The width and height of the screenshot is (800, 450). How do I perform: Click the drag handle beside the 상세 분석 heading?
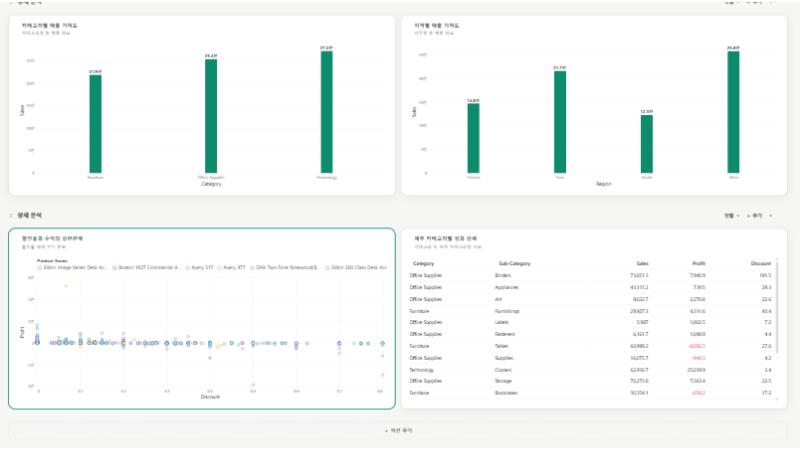(x=11, y=216)
